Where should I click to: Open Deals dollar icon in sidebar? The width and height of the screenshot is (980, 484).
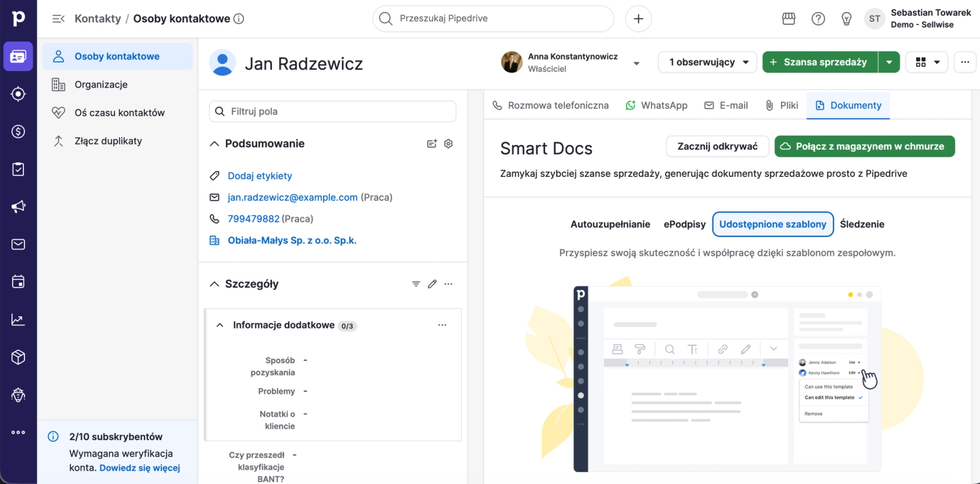click(x=18, y=131)
